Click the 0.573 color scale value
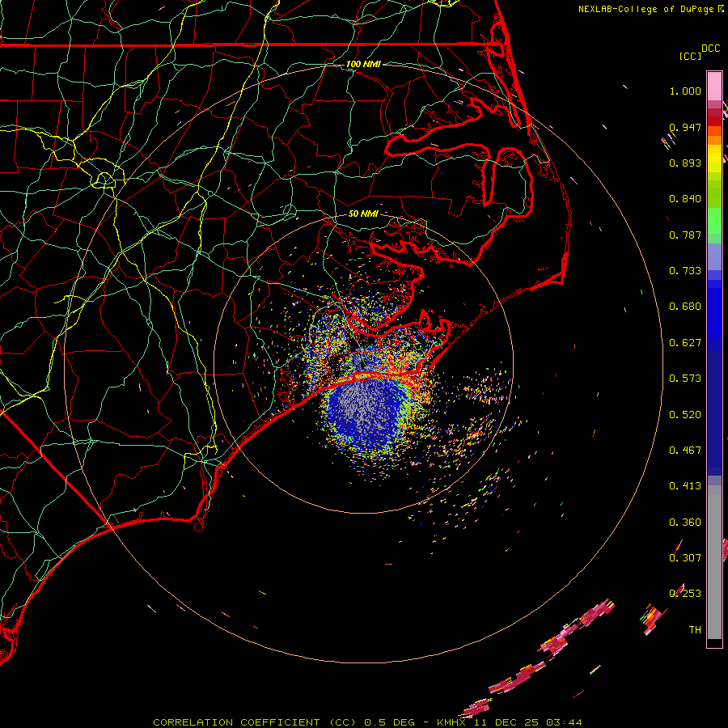The width and height of the screenshot is (728, 728). click(685, 379)
